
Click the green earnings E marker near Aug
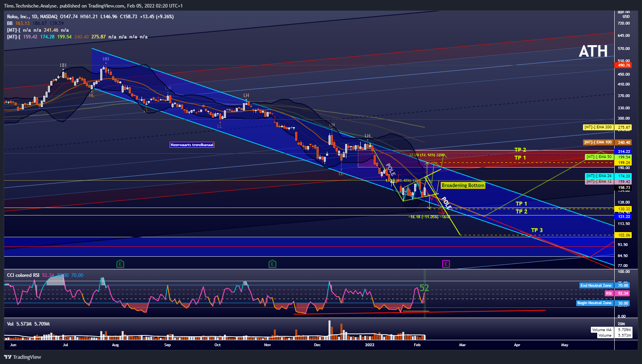tap(120, 264)
